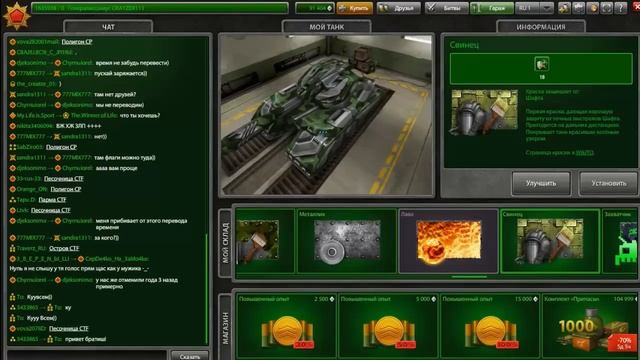Open Полигон СР link posted by Orange_ON

66,189
